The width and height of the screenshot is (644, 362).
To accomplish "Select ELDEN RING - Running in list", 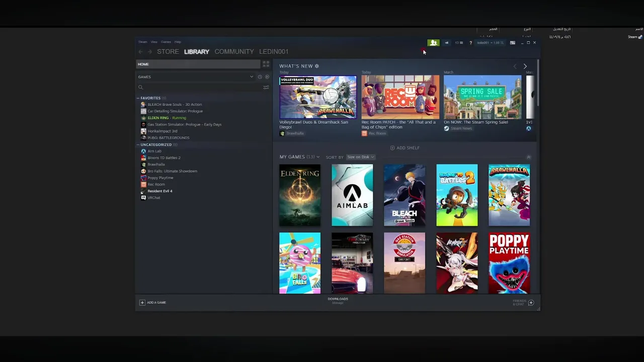I will coord(167,118).
